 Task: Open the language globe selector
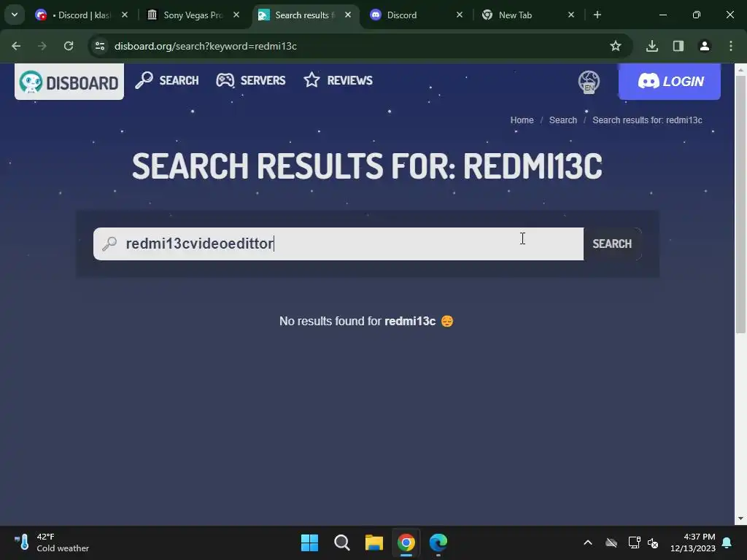[589, 82]
